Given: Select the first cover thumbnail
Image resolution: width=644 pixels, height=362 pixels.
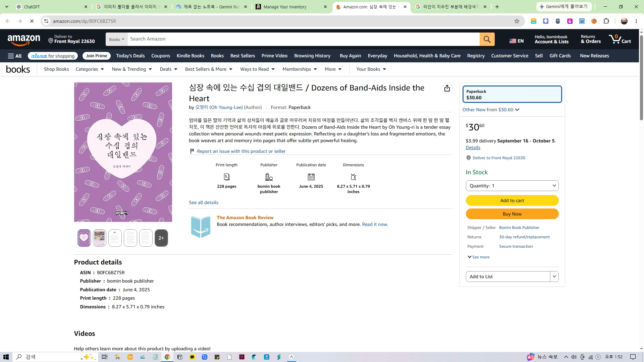Looking at the screenshot, I should pos(84,238).
